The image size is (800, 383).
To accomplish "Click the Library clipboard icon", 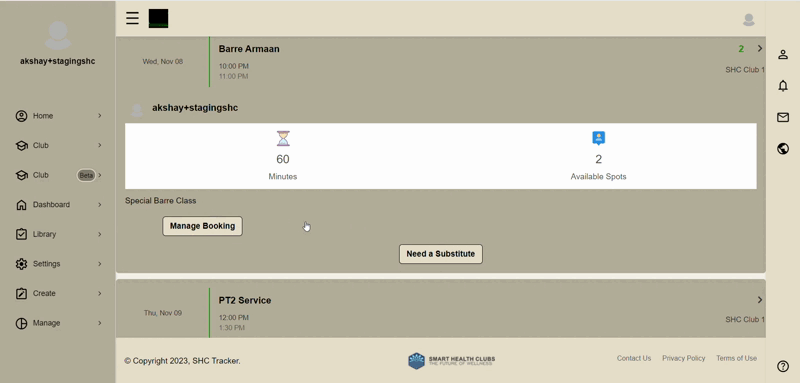I will click(x=21, y=234).
